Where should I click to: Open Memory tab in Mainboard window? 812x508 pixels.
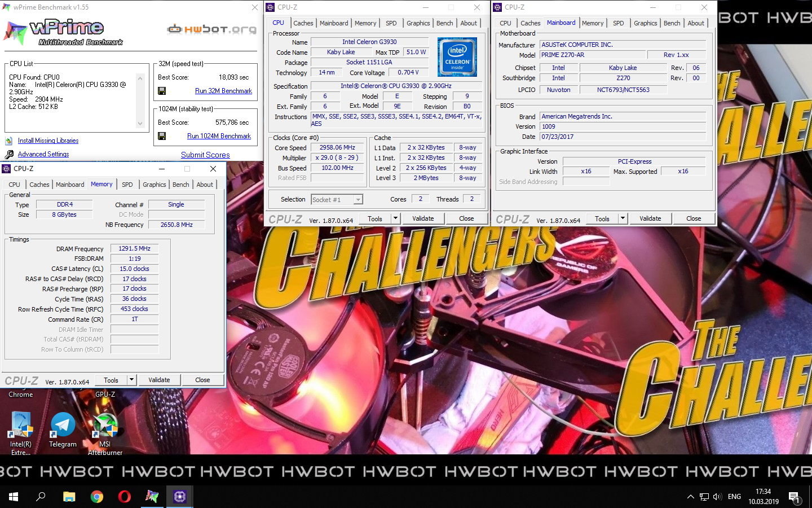click(x=593, y=23)
